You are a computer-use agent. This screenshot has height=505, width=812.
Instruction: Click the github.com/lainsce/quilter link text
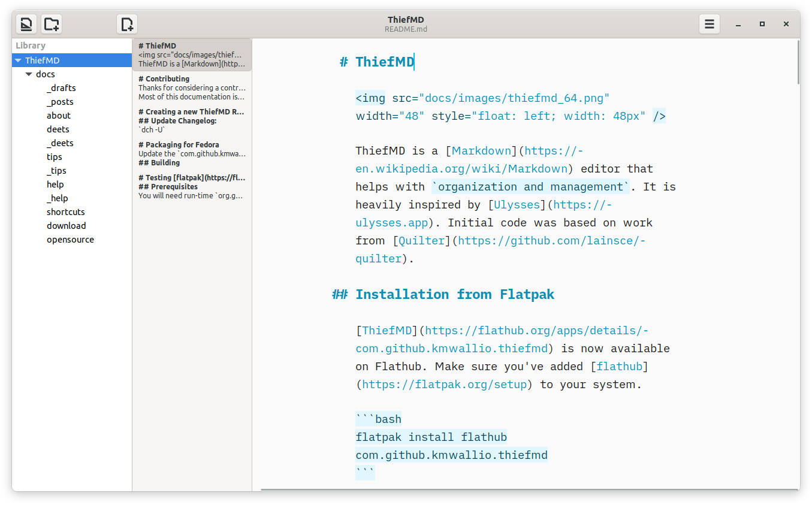[x=552, y=240]
